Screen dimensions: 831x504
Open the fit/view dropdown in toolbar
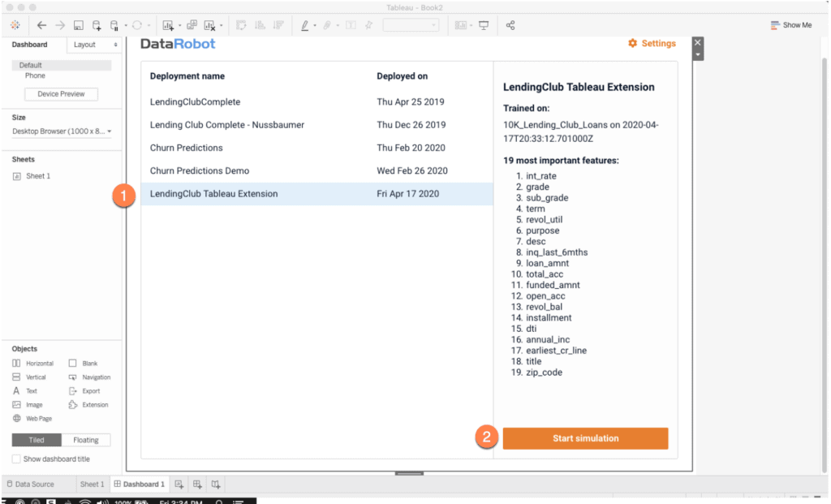click(x=411, y=25)
